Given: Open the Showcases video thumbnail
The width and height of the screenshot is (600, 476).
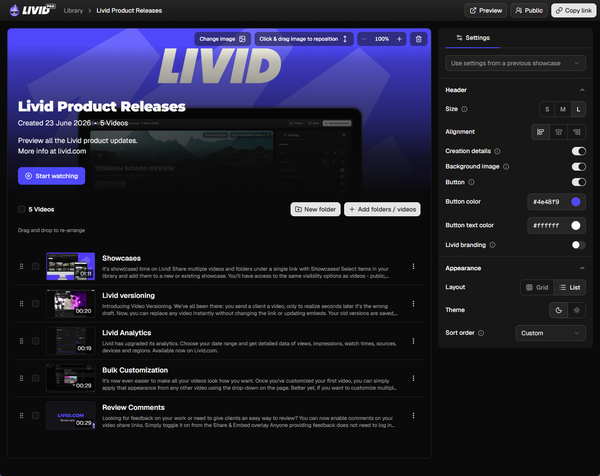Looking at the screenshot, I should click(x=70, y=266).
